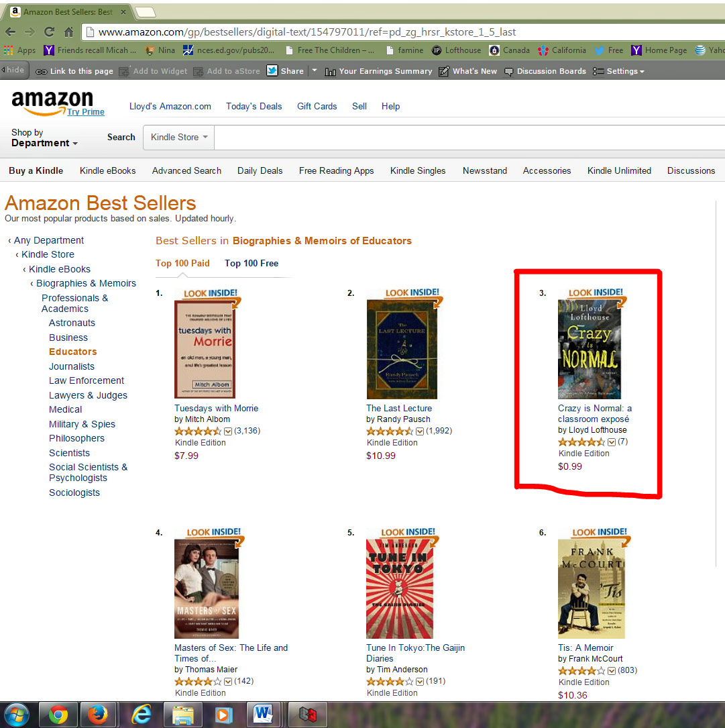Click the Crazy is Normal book cover
This screenshot has width=725, height=728.
[x=589, y=349]
